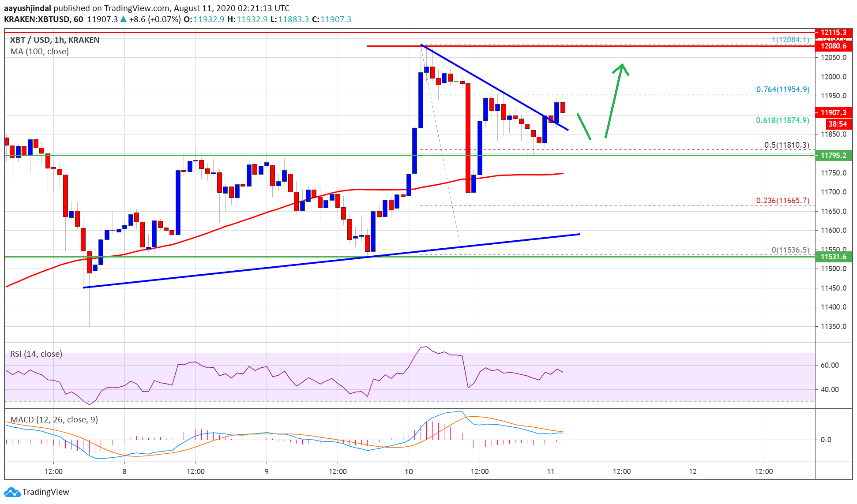Click the 0.236(11665.7) Fibonacci level label
This screenshot has width=857, height=504.
click(x=782, y=201)
